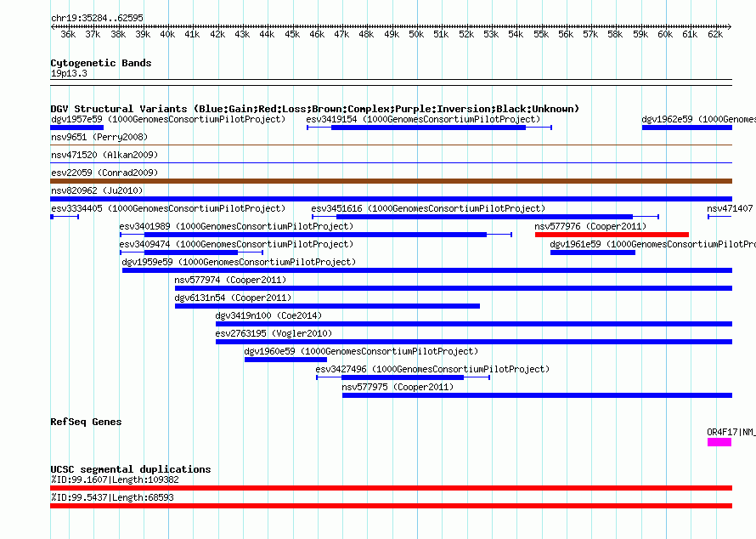Click the OR4F17 gene label

[x=731, y=433]
